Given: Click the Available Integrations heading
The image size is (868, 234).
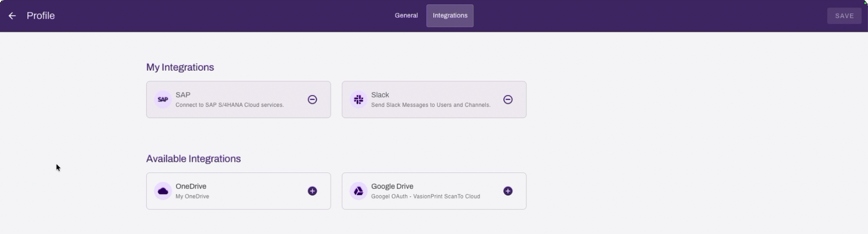Looking at the screenshot, I should coord(193,159).
